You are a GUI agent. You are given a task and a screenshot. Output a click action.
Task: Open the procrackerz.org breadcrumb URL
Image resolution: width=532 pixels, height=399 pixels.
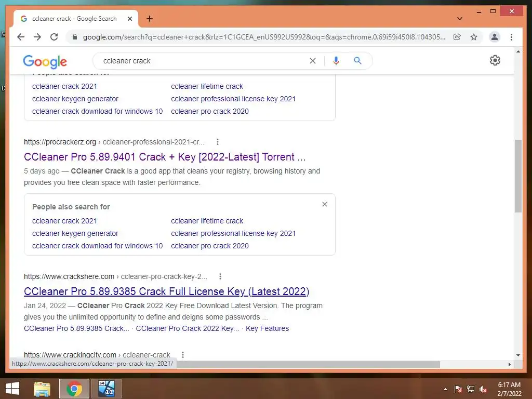point(114,142)
